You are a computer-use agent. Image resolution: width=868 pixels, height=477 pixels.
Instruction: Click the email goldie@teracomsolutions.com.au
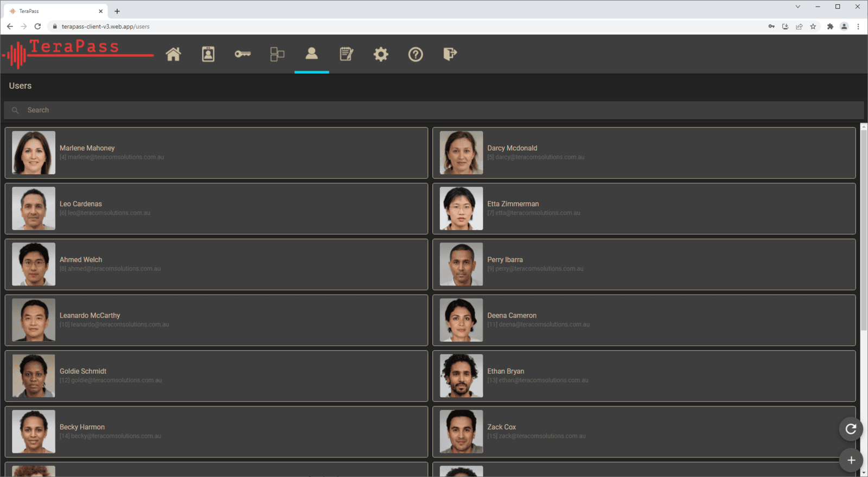click(117, 380)
